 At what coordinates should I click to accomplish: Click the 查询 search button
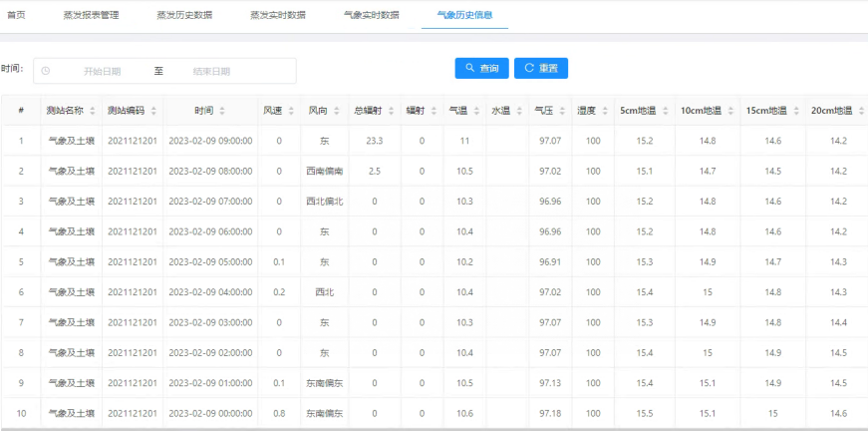481,68
